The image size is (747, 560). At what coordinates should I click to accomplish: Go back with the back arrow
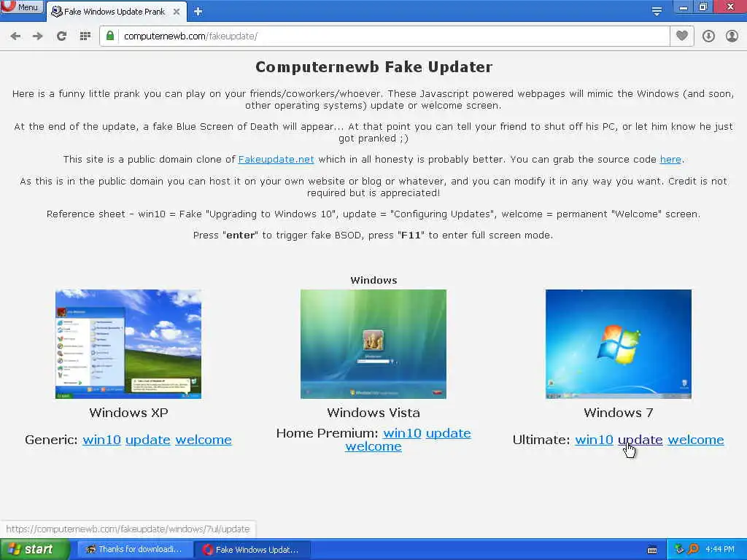tap(15, 36)
